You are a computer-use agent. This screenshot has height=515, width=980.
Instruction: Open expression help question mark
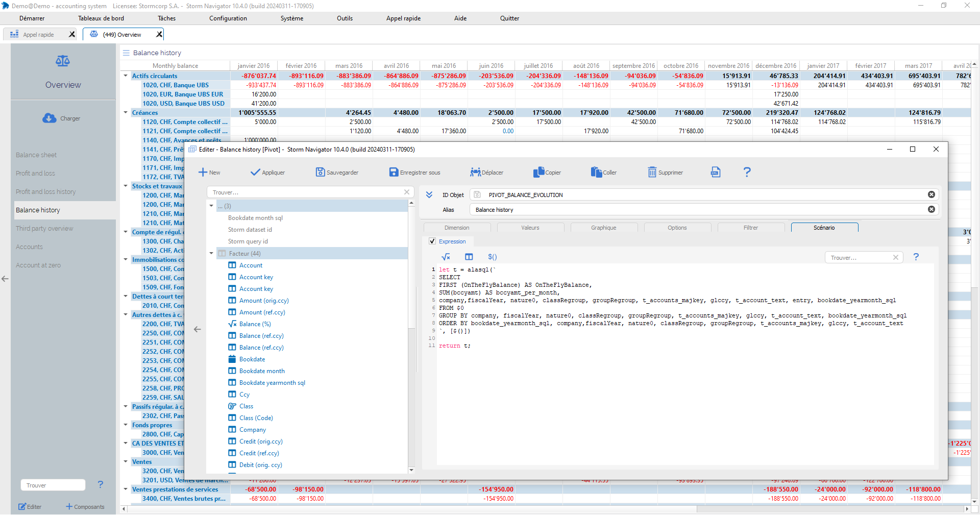coord(916,257)
